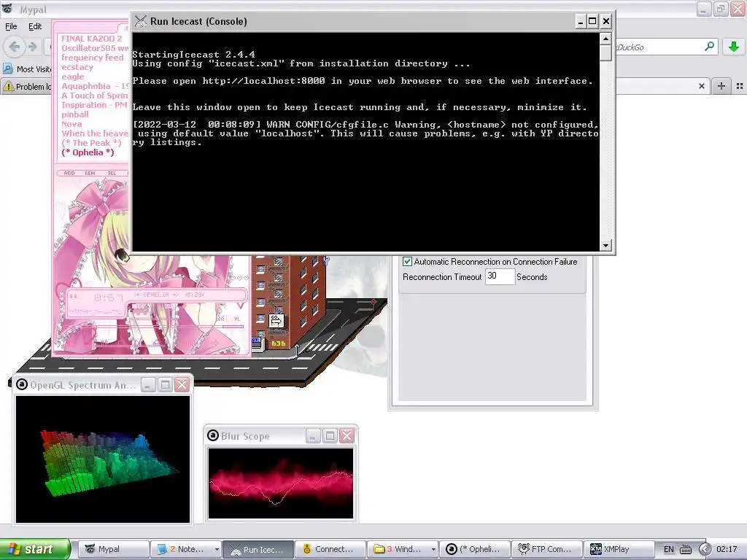
Task: Click the Mypal raccoon title icon
Action: (x=7, y=7)
